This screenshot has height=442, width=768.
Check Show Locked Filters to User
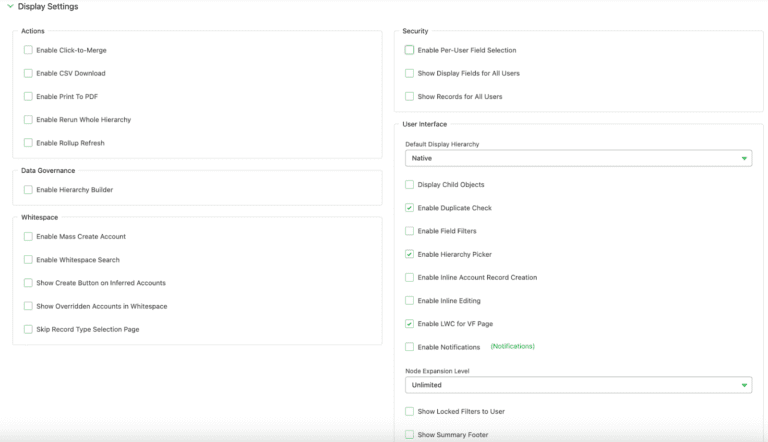tap(409, 411)
